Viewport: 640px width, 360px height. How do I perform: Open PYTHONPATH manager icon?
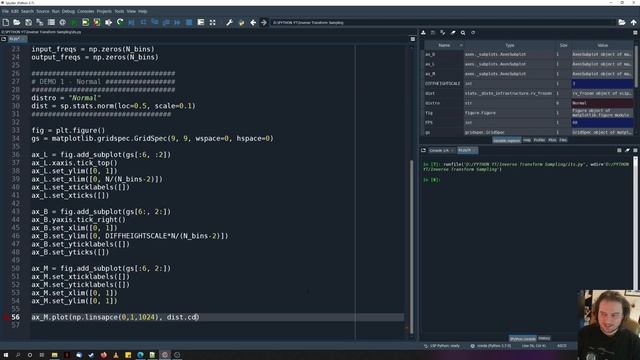coord(241,22)
